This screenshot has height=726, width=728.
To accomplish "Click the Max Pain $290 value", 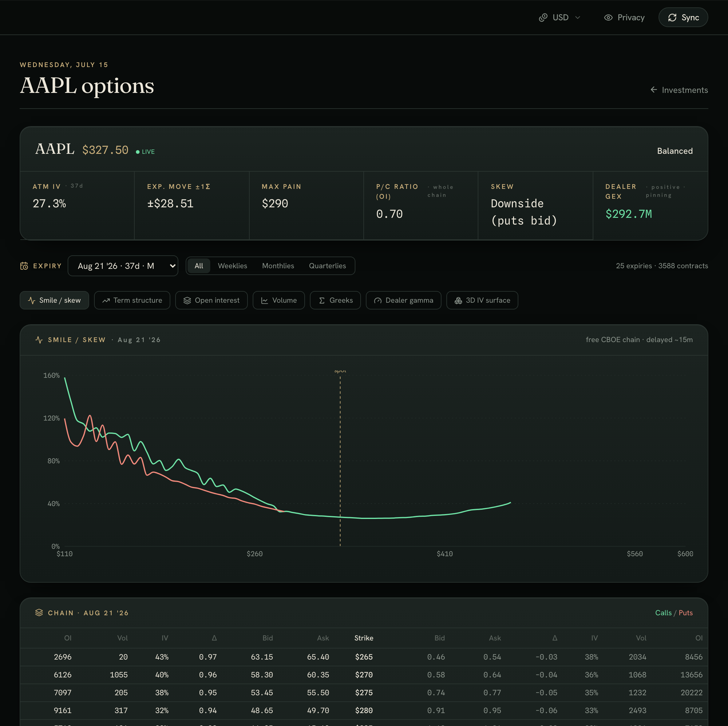I will pyautogui.click(x=275, y=203).
